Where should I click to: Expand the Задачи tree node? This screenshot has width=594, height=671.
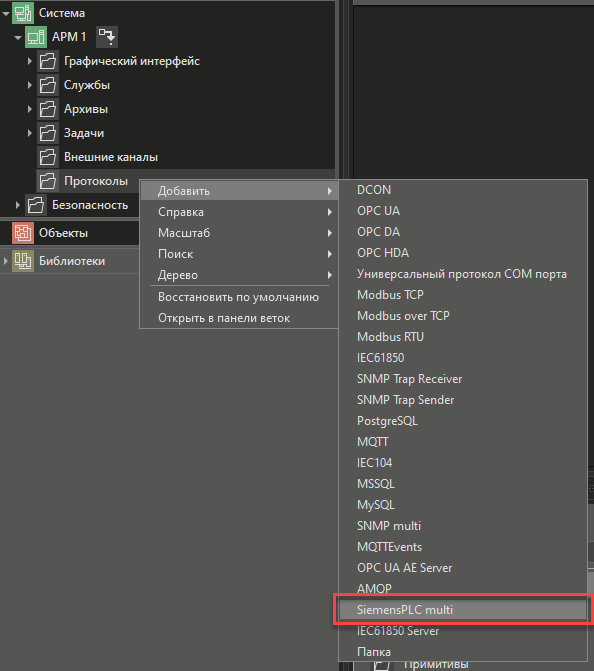[29, 133]
